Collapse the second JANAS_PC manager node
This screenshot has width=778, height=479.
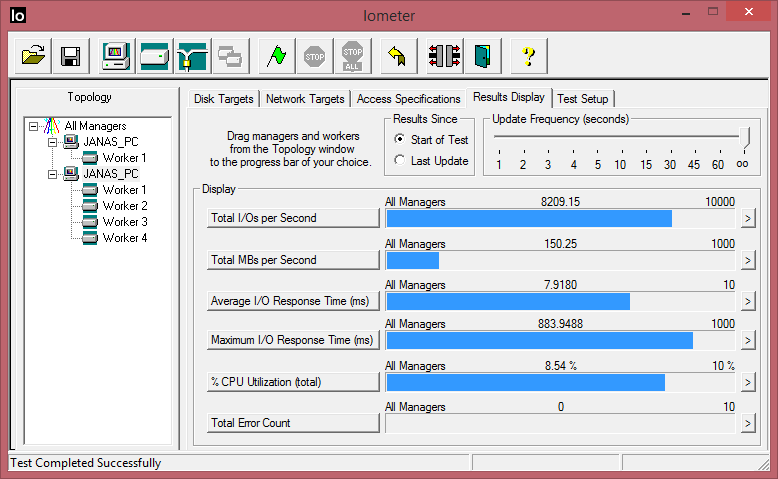(52, 174)
